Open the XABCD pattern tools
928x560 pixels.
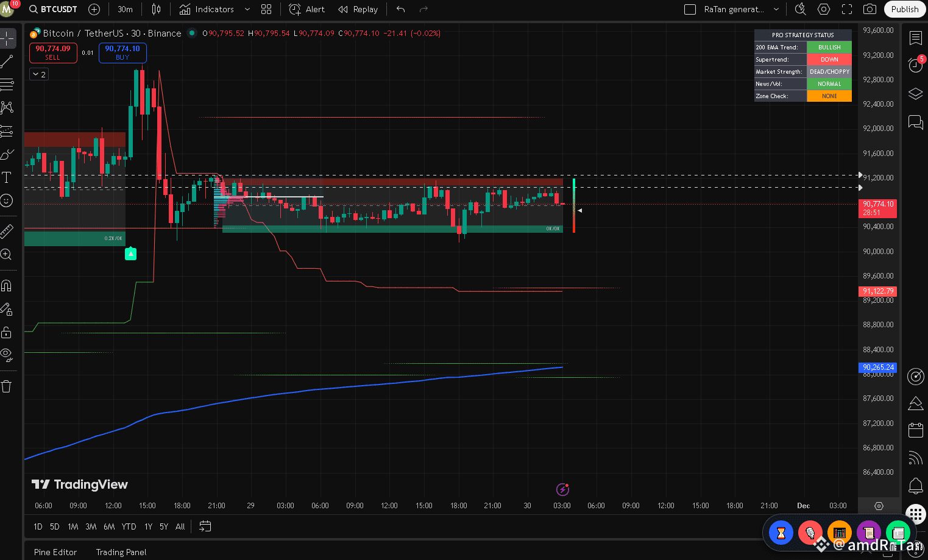(7, 107)
